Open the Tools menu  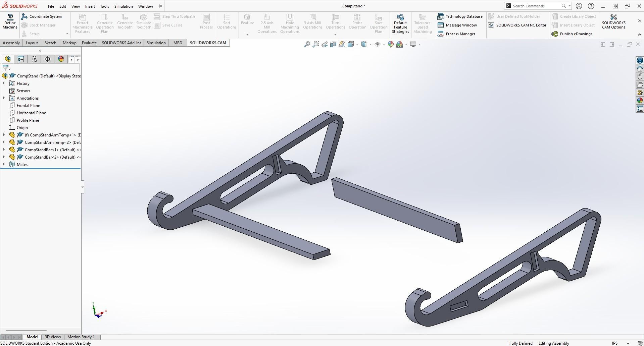tap(104, 6)
